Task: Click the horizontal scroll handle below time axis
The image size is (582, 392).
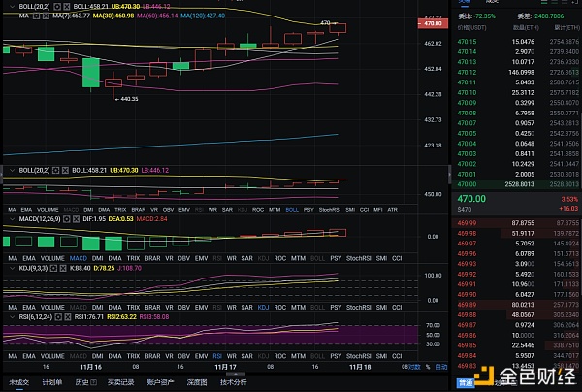Action: tap(236, 374)
